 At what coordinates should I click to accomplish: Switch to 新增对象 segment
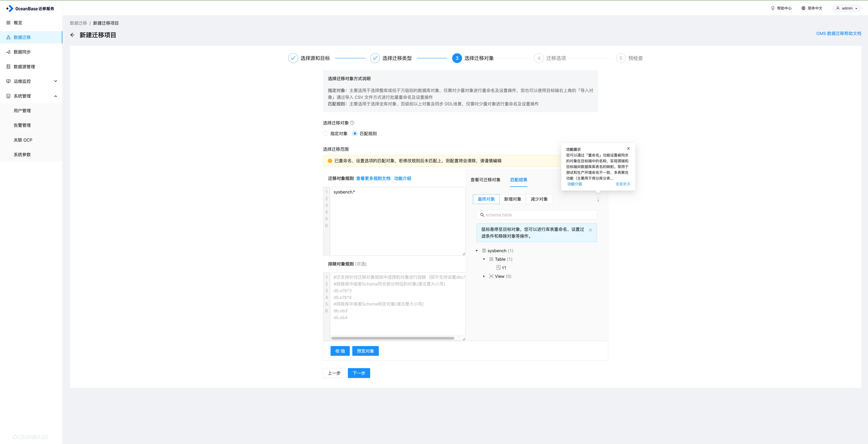tap(512, 199)
